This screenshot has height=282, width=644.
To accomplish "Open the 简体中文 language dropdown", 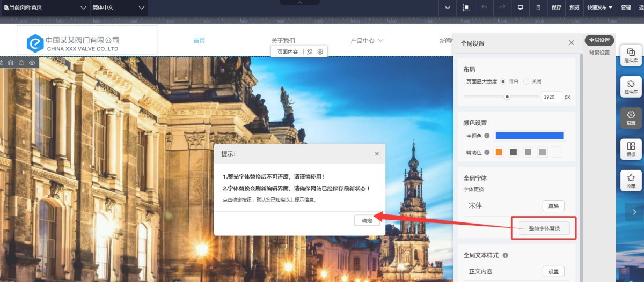I will pyautogui.click(x=118, y=8).
